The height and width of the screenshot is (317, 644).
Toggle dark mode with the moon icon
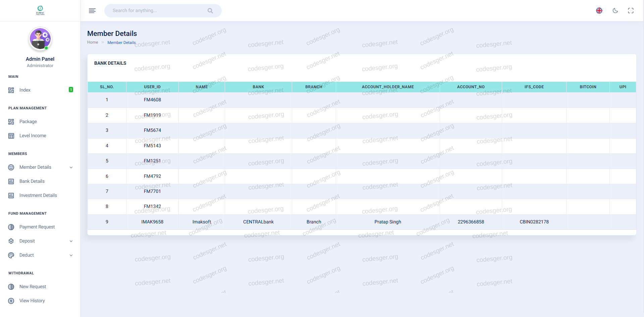click(615, 11)
